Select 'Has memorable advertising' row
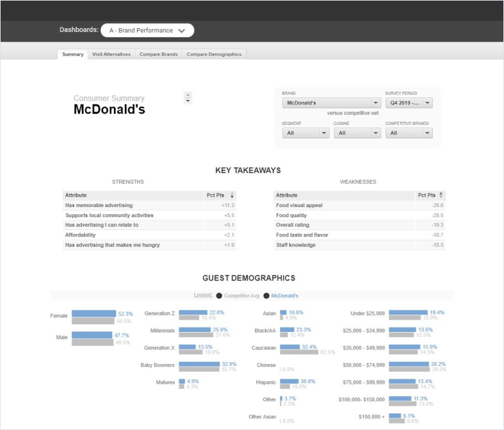The width and height of the screenshot is (504, 430). coord(149,205)
